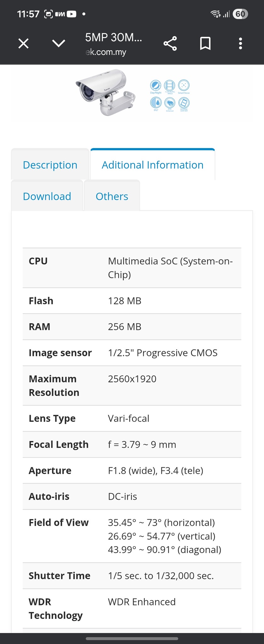Screen dimensions: 264x644
Task: Tap the IP67 waterproof feature icon
Action: [156, 103]
